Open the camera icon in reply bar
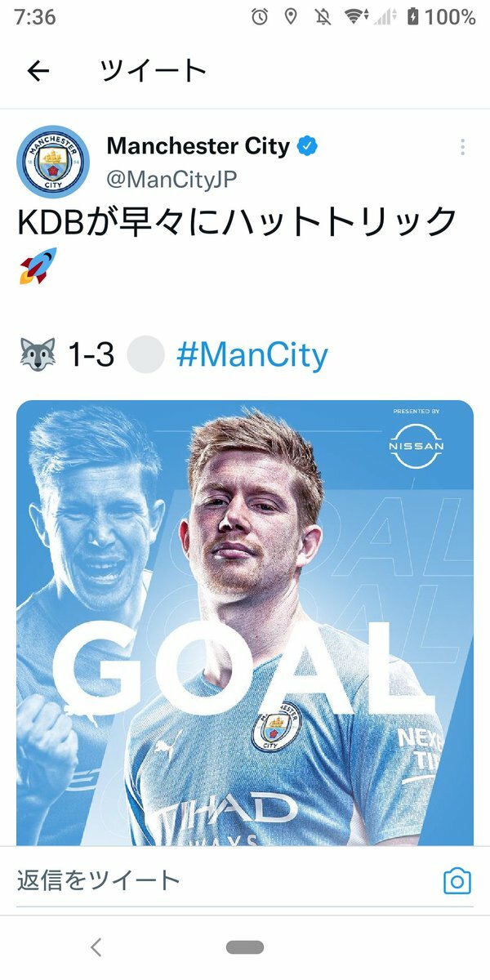 coord(457,880)
